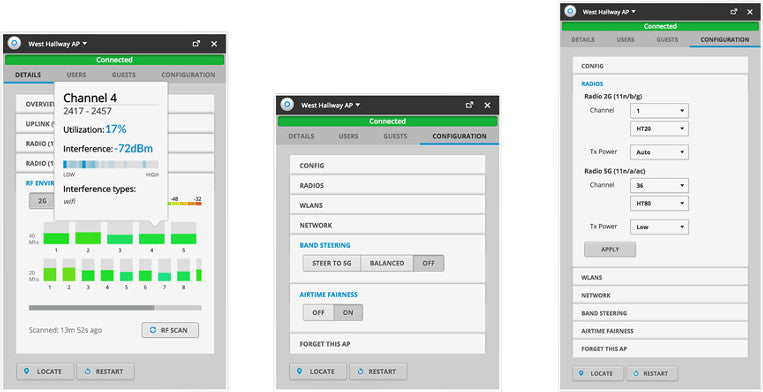The height and width of the screenshot is (392, 763).
Task: Close the middle West Hallway AP window
Action: tap(487, 105)
